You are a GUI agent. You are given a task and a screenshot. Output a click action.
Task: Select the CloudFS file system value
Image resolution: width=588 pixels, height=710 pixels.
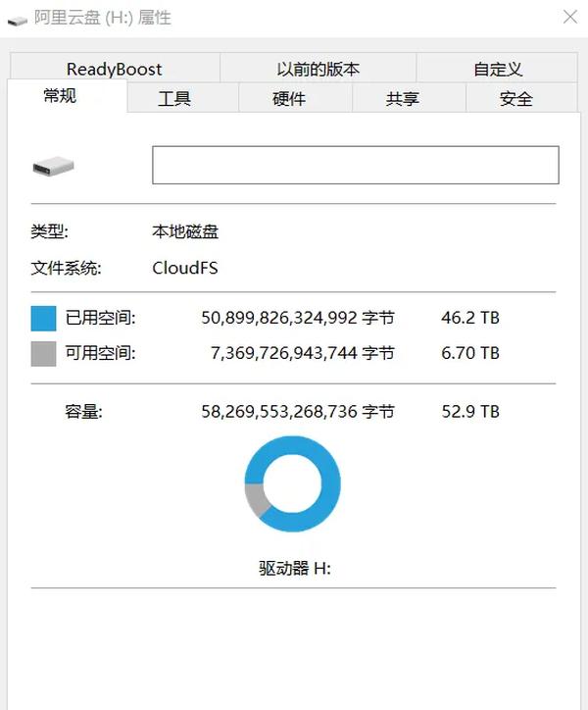coord(184,268)
